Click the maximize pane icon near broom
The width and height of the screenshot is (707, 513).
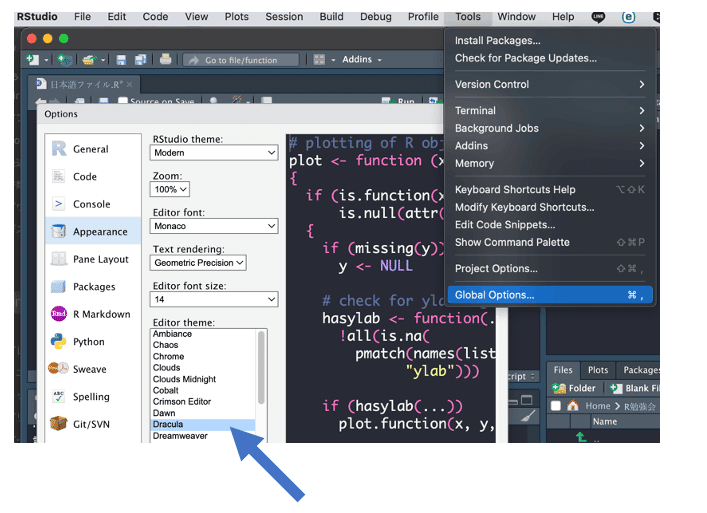point(527,400)
